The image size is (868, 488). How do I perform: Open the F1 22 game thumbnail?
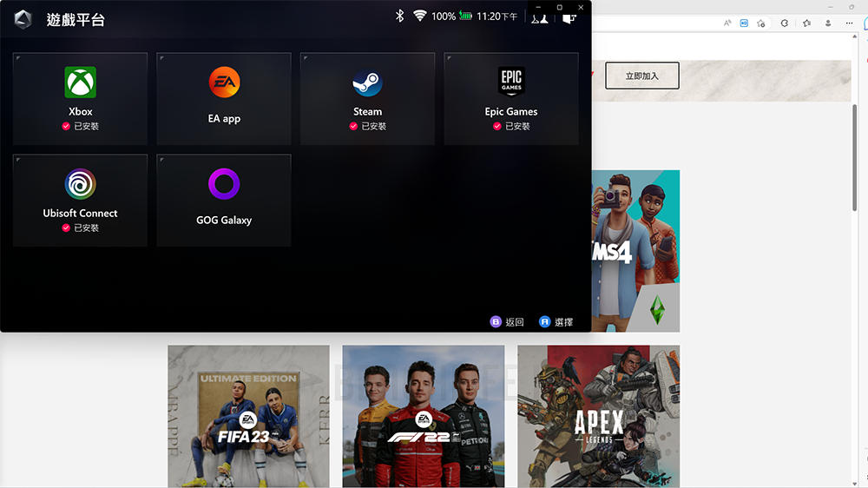coord(424,417)
